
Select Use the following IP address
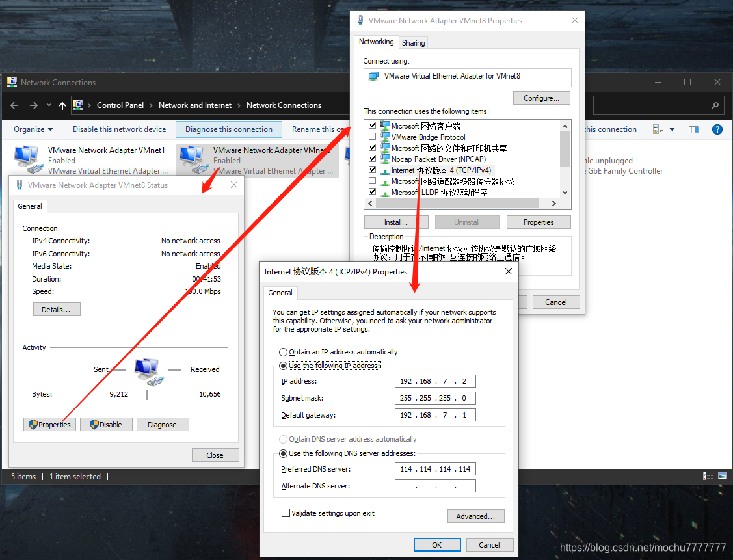(284, 366)
